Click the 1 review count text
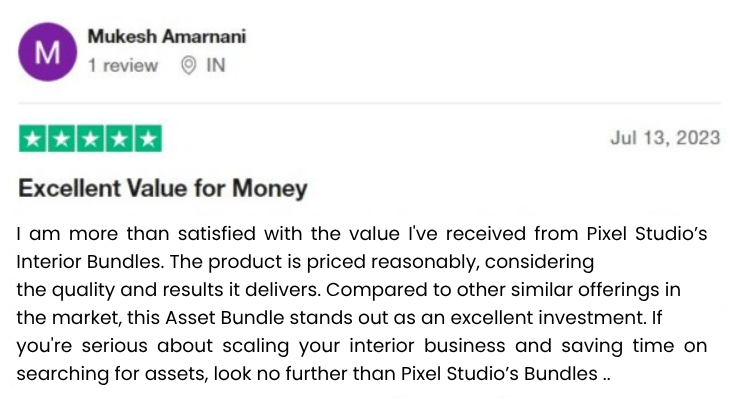 pyautogui.click(x=123, y=65)
